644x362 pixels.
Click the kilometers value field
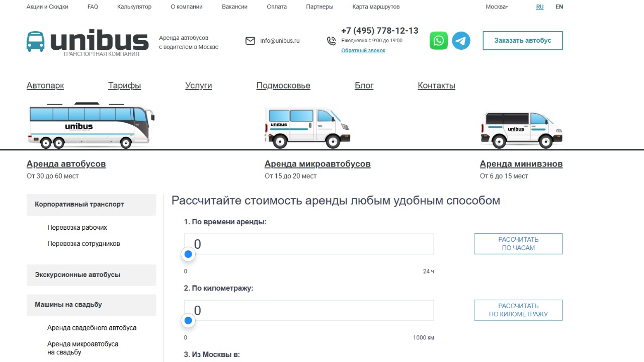(309, 310)
